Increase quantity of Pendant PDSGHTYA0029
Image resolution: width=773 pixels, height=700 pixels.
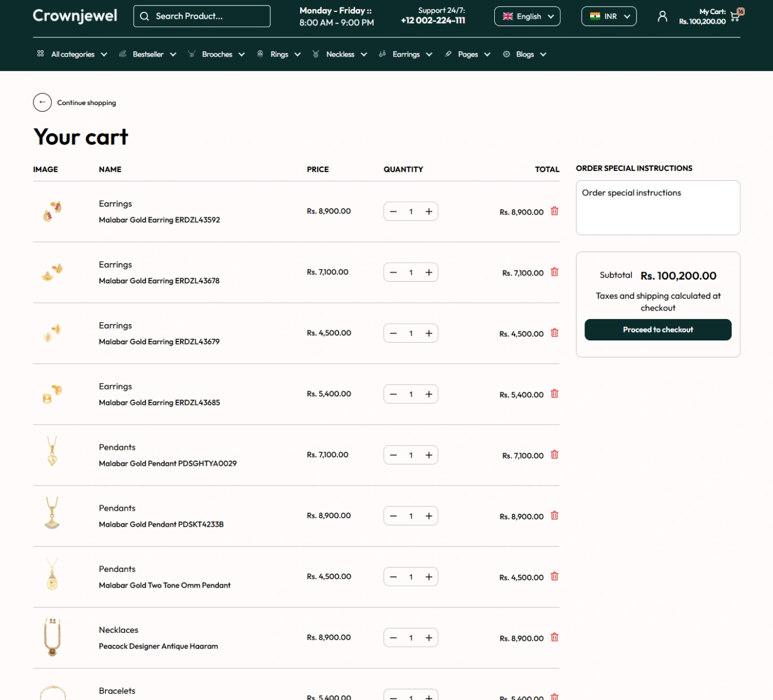(x=429, y=456)
